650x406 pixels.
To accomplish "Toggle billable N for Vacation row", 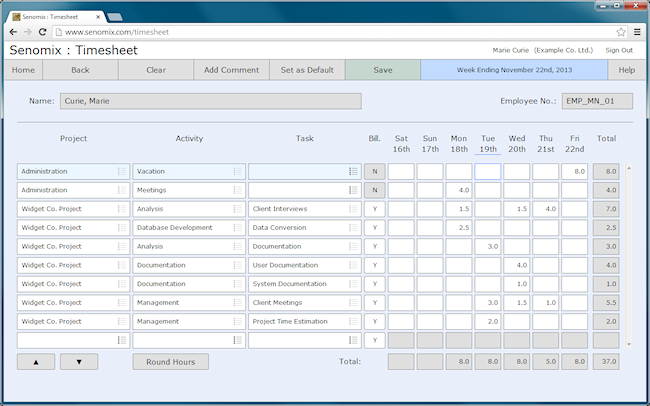I will pyautogui.click(x=375, y=171).
